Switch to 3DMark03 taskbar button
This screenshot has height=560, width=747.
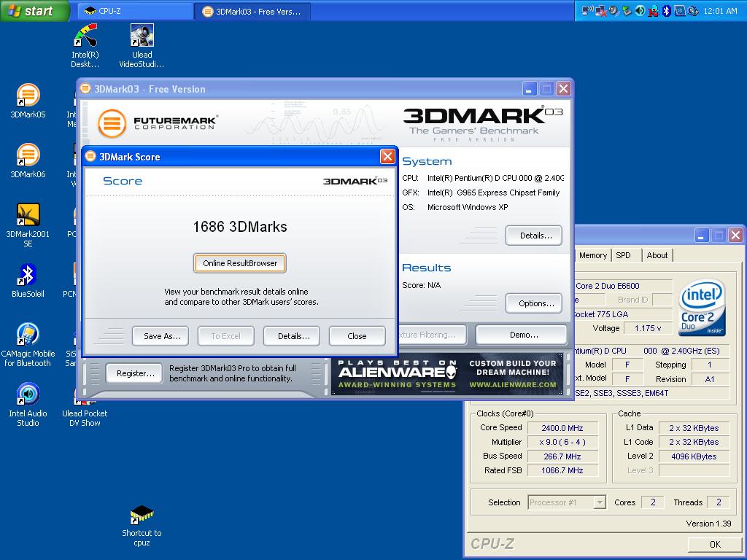[x=252, y=12]
